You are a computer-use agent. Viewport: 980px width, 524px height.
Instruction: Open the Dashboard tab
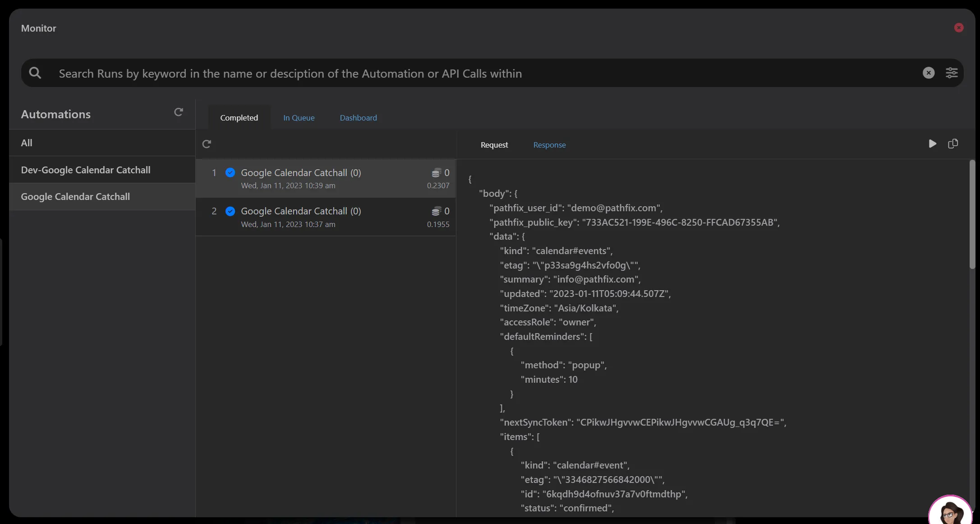coord(358,118)
